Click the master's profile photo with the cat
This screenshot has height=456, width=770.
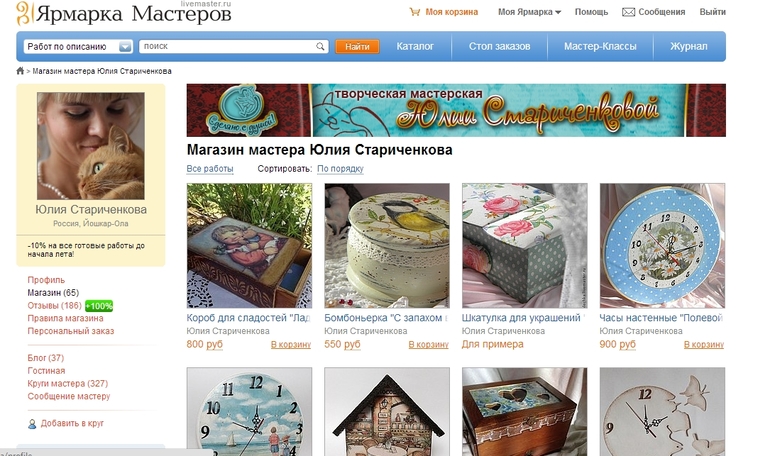tap(91, 146)
